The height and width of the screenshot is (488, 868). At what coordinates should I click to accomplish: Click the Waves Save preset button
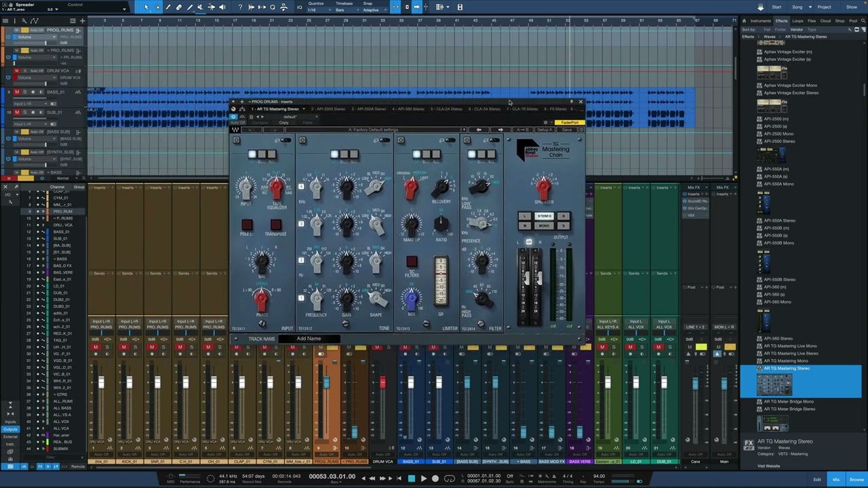point(567,129)
